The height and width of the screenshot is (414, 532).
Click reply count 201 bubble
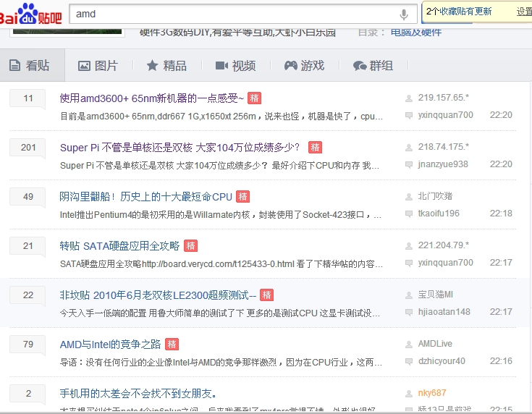[x=28, y=148]
